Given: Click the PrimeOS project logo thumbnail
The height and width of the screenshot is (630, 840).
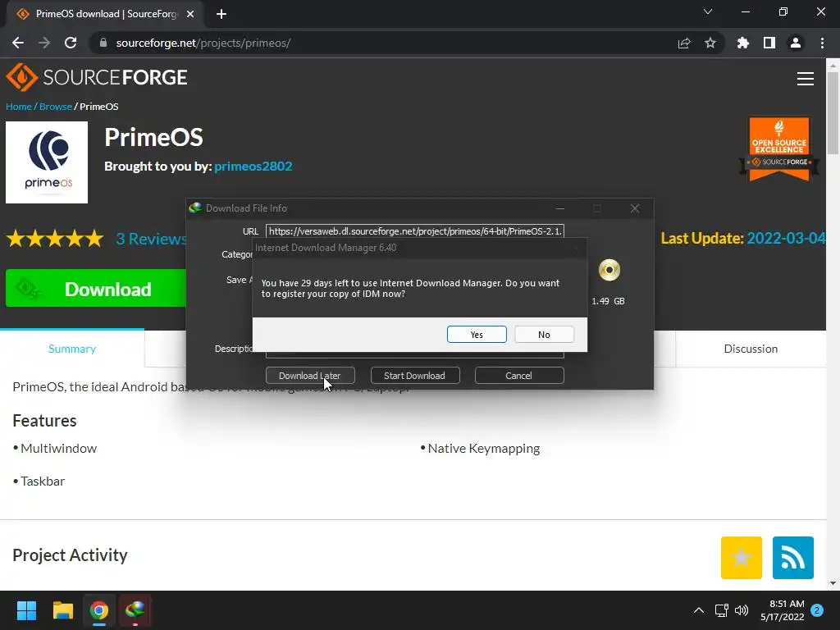Looking at the screenshot, I should (47, 162).
